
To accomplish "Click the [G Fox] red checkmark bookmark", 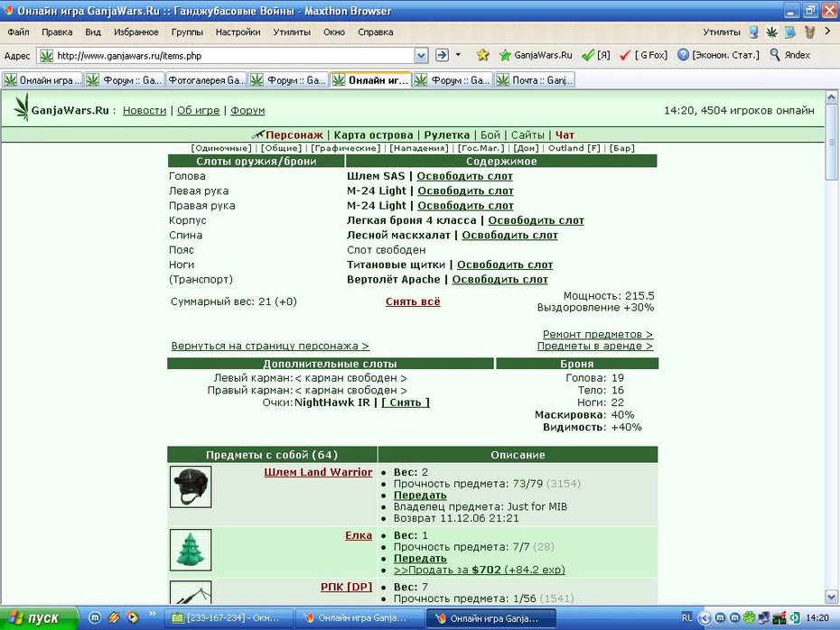I will click(643, 55).
